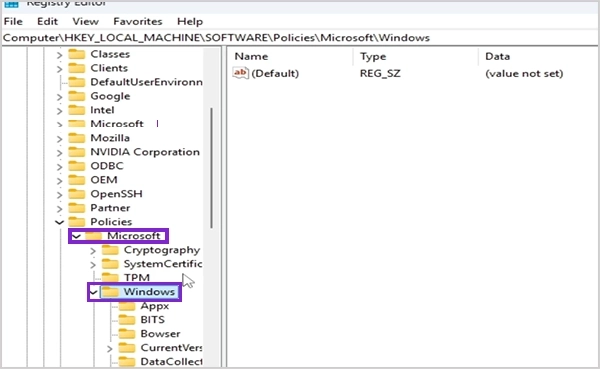Click the Mozilla folder icon
Image resolution: width=600 pixels, height=369 pixels.
77,138
